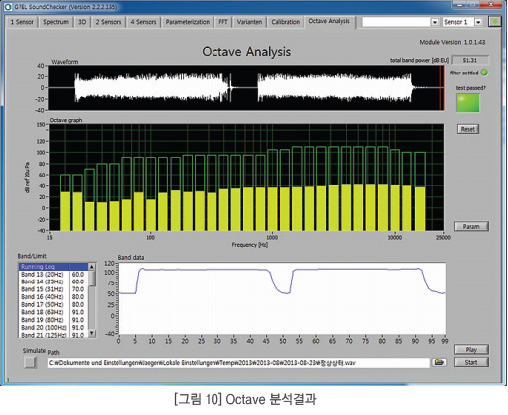The image size is (508, 415).
Task: Click the Play button
Action: 471,350
